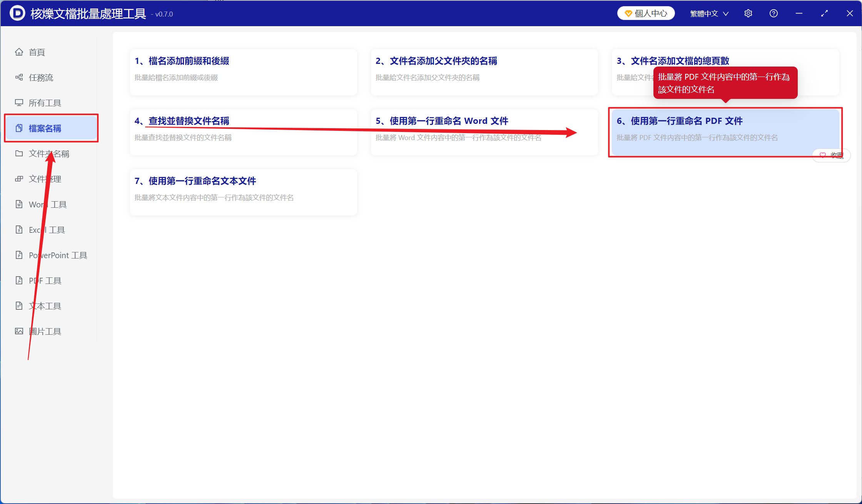
Task: Minimize the application window
Action: click(799, 13)
